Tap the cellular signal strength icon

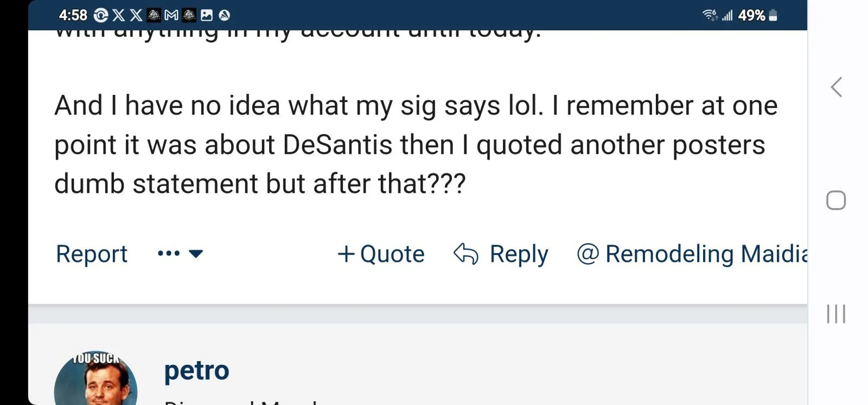click(727, 15)
